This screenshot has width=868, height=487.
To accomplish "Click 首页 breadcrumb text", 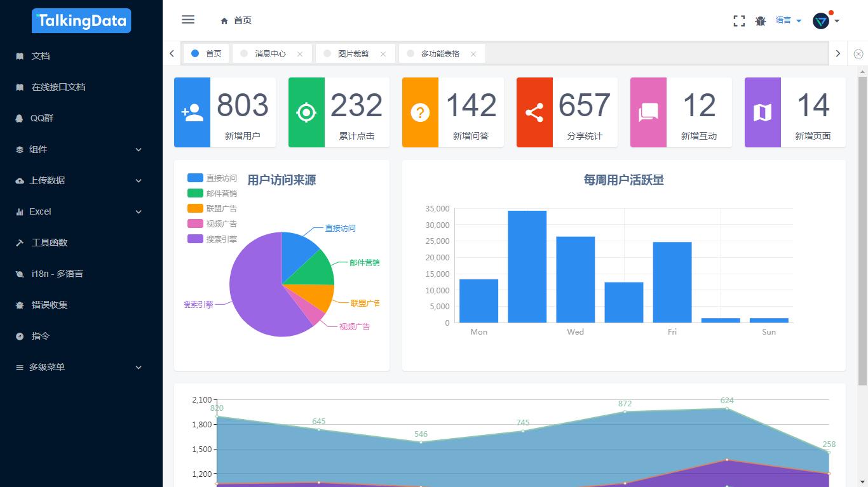I will coord(243,21).
